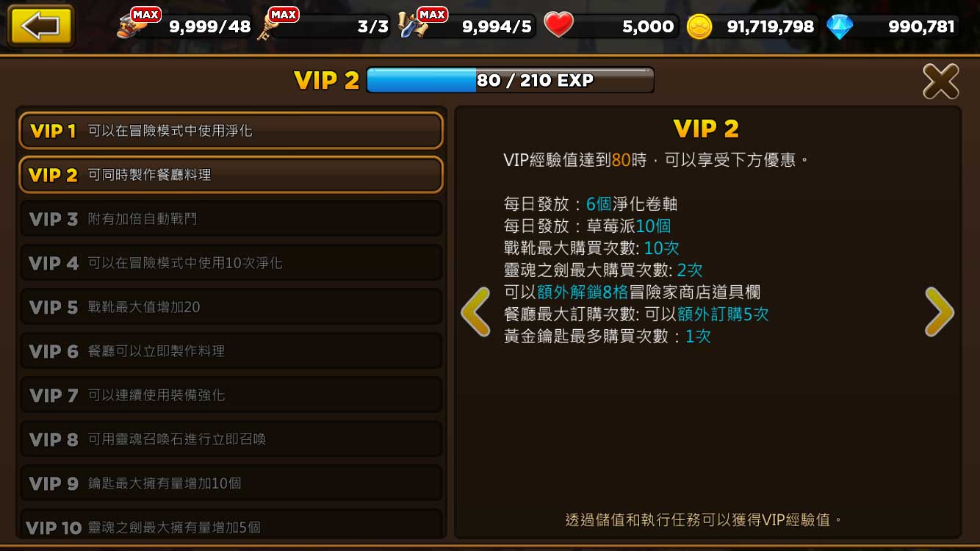Show VIP 5 boots max increase row

click(231, 307)
